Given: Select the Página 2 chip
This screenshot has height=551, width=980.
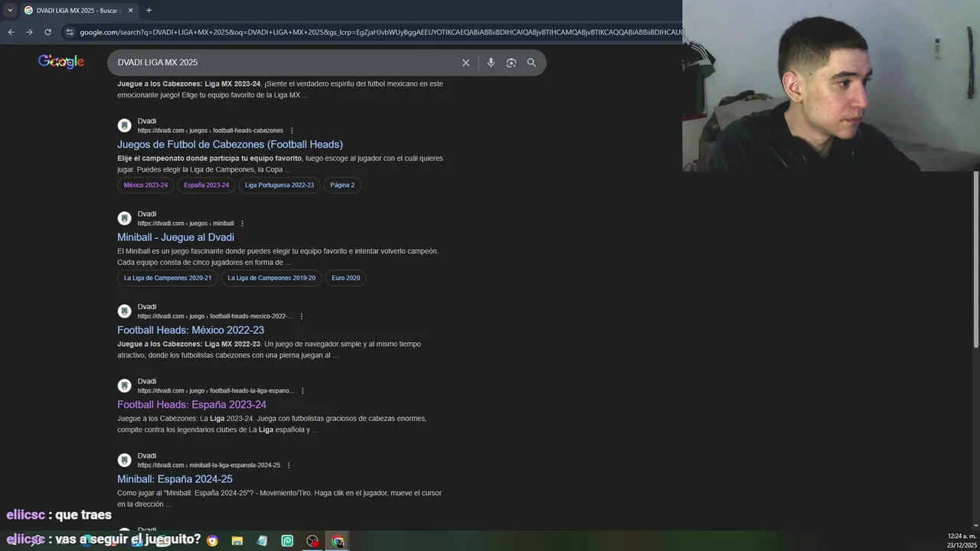Looking at the screenshot, I should (x=342, y=185).
